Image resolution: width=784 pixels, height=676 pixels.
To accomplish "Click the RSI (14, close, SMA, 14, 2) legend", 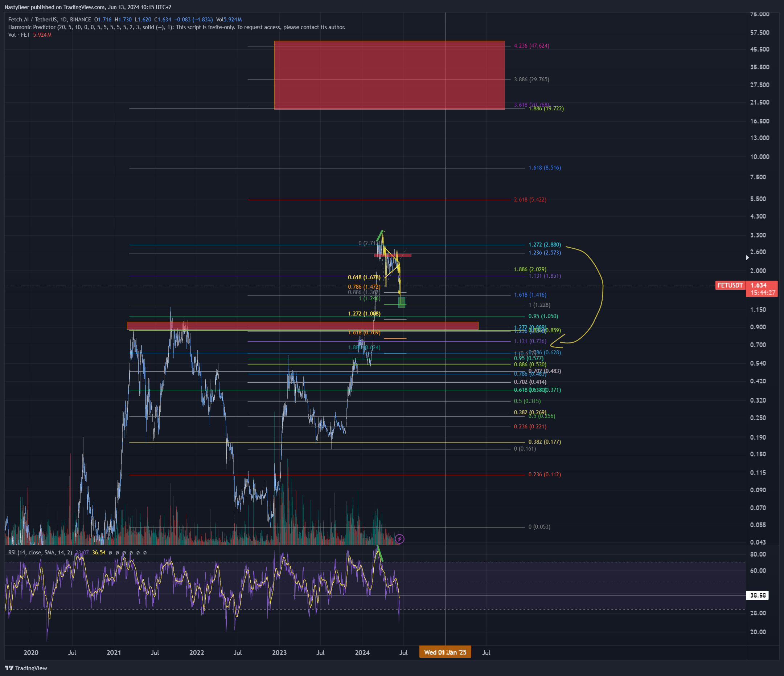I will tap(40, 553).
